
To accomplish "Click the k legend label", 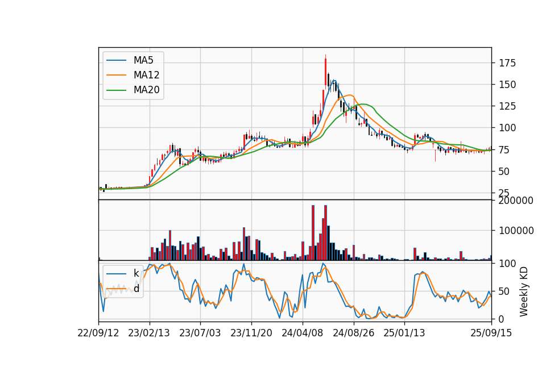I will point(136,273).
